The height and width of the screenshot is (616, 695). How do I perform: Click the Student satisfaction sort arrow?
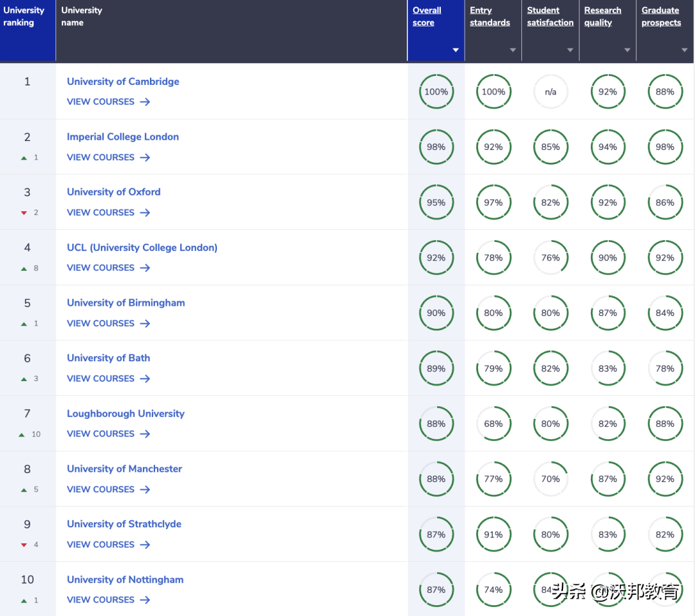tap(570, 50)
